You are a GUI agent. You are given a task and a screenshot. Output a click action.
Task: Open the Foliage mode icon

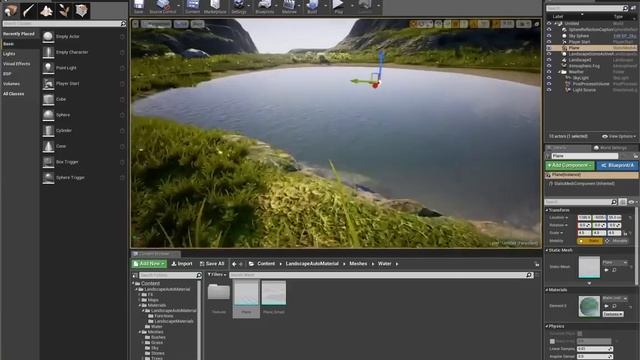coord(64,10)
